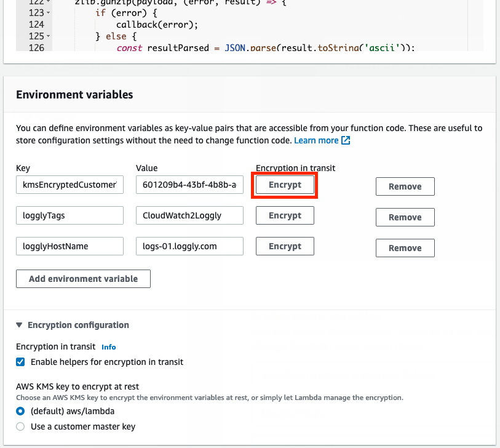Edit the CloudWatch2Loggly value field
The height and width of the screenshot is (448, 500).
pos(189,215)
